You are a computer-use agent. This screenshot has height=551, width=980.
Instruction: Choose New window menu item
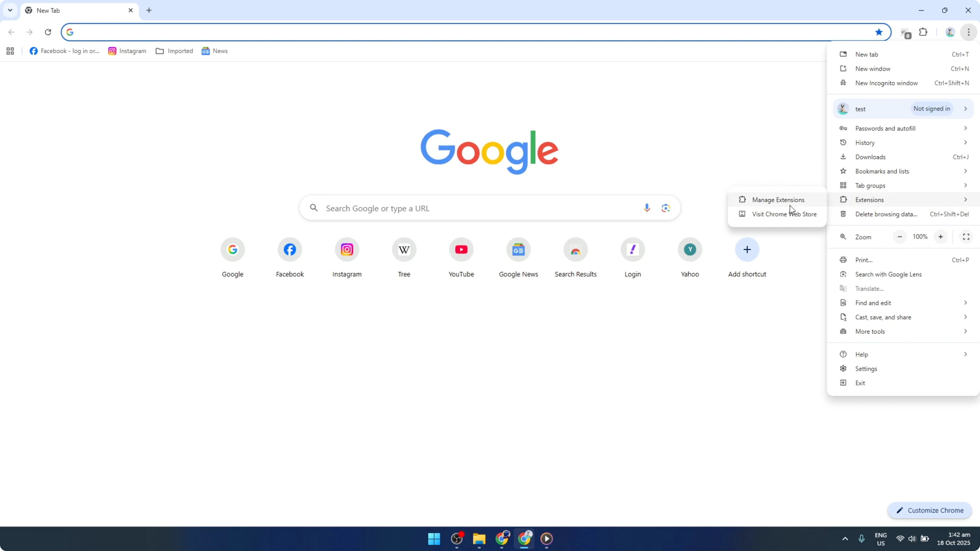904,69
